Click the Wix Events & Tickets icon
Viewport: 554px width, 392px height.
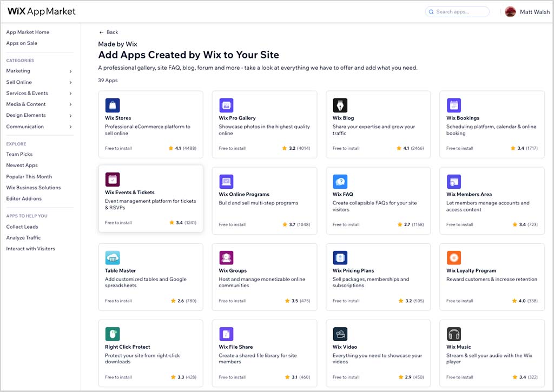click(x=113, y=180)
